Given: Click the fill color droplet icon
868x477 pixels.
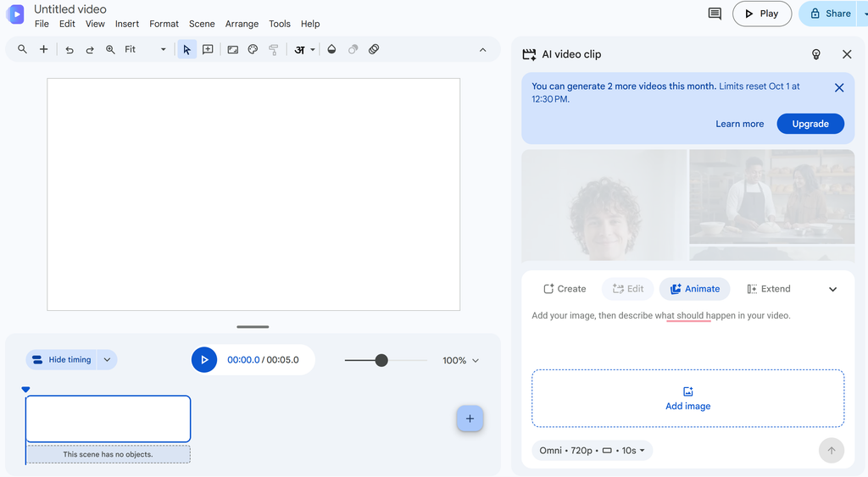Looking at the screenshot, I should [331, 49].
